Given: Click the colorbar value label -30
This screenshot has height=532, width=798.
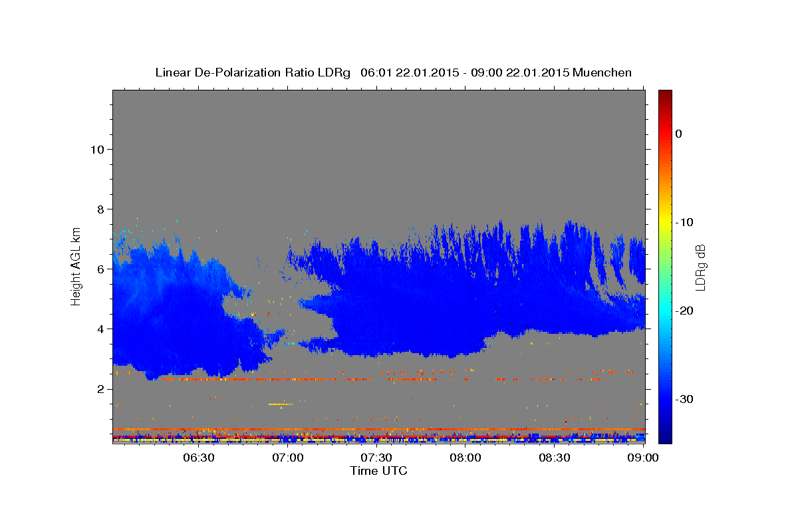Looking at the screenshot, I should tap(684, 399).
